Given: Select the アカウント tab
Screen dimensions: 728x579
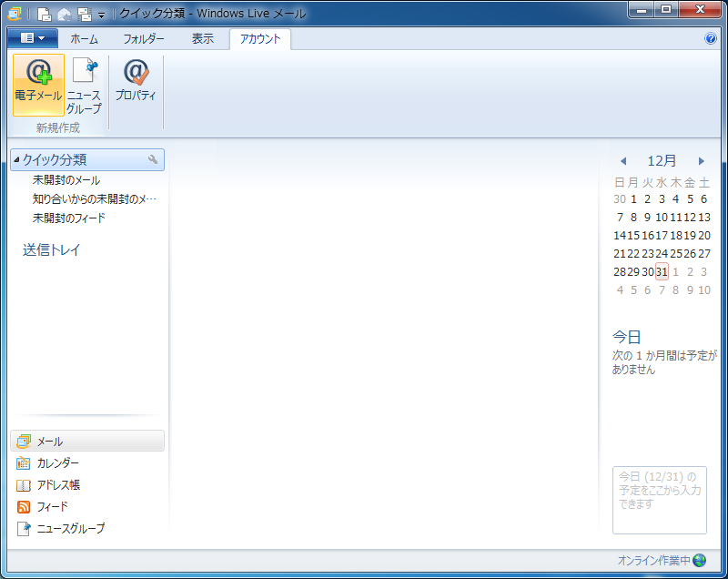Looking at the screenshot, I should [x=260, y=39].
